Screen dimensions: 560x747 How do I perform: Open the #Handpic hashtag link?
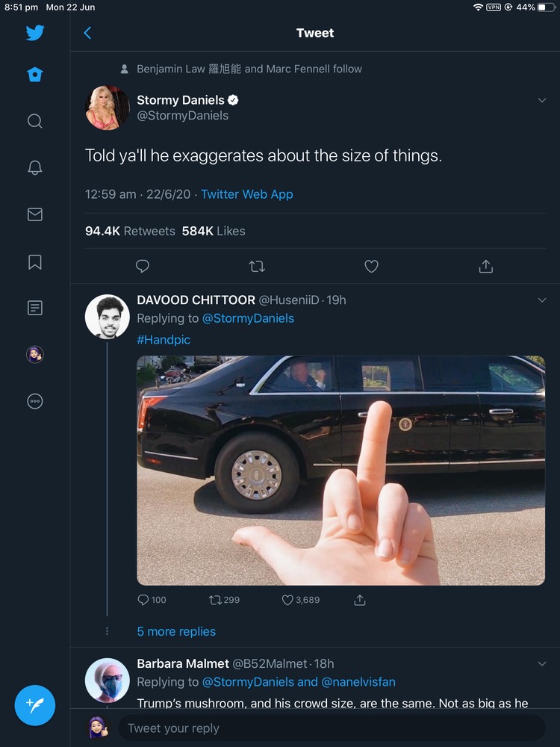164,340
